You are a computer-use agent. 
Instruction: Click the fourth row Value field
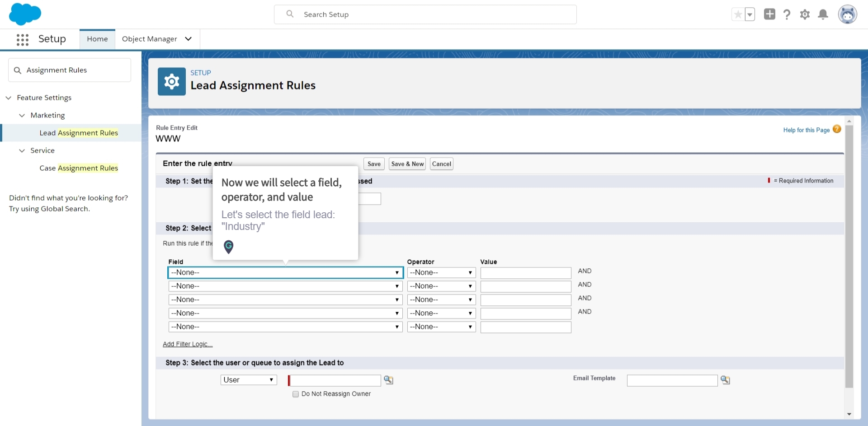(526, 314)
